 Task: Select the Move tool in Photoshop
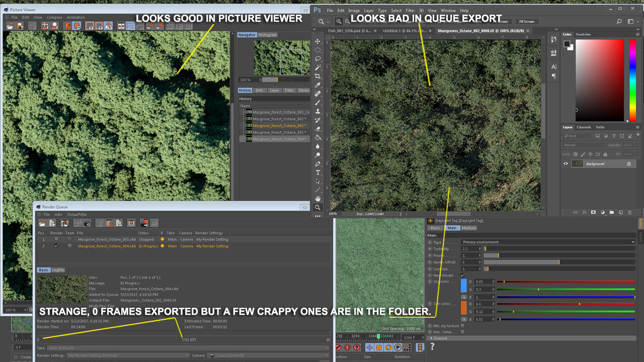pyautogui.click(x=317, y=41)
